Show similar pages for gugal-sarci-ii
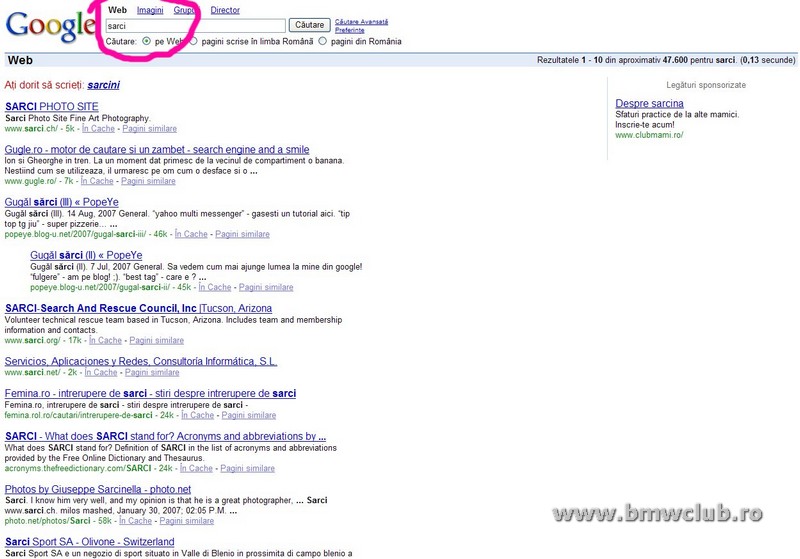The image size is (800, 559). coord(266,287)
